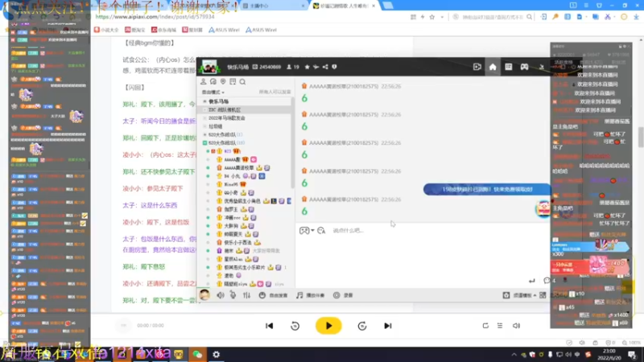
Task: Open a new browser tab
Action: [x=388, y=6]
